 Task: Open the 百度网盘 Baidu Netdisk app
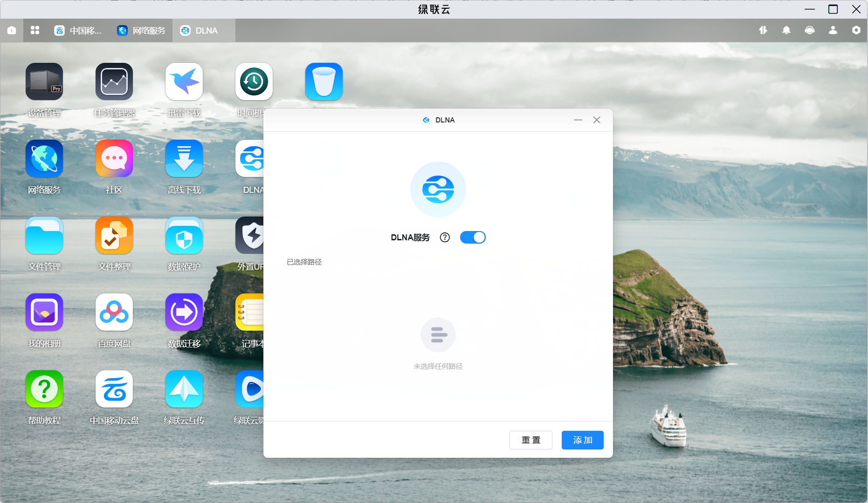tap(114, 313)
